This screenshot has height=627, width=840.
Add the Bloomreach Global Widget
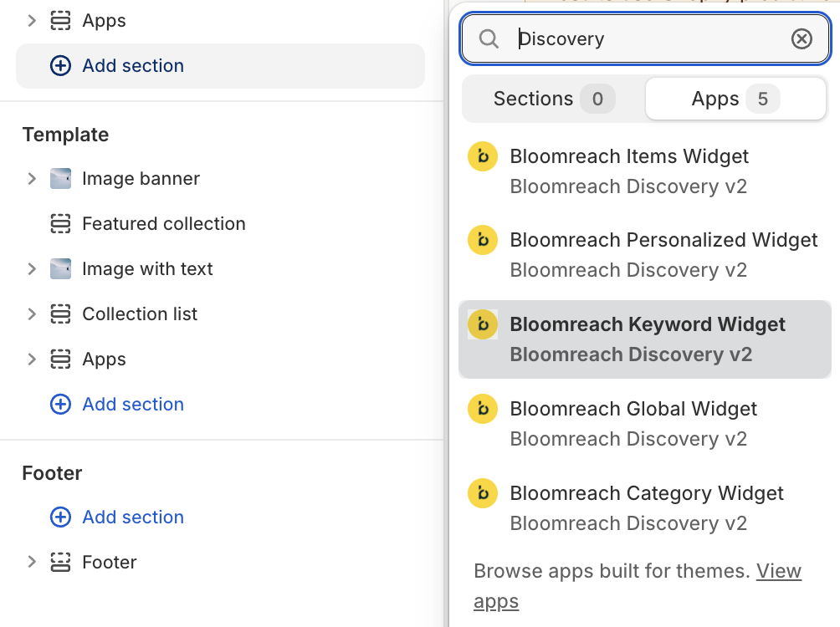(x=645, y=424)
